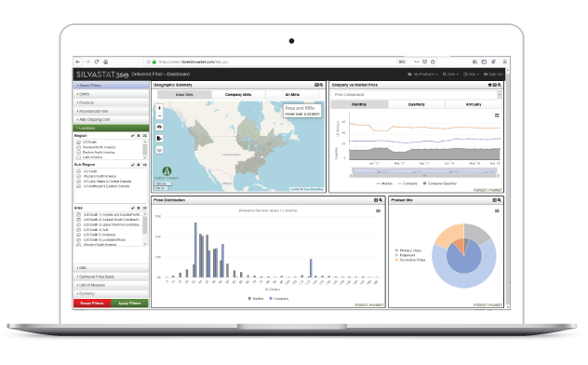The image size is (588, 365).
Task: Bookmark this page with the star
Action: [433, 61]
